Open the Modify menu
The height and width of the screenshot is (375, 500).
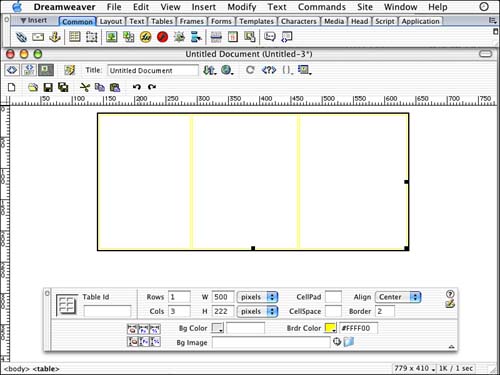point(242,7)
